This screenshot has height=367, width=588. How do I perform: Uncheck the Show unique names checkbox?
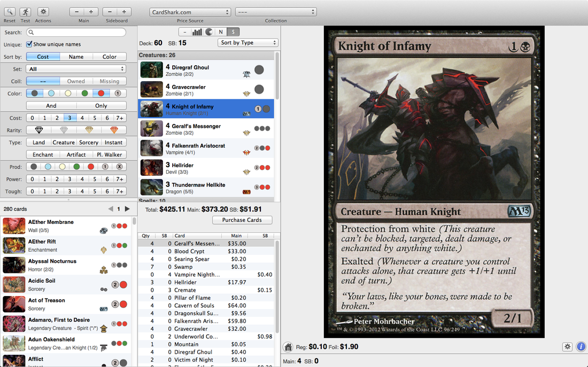(x=28, y=45)
